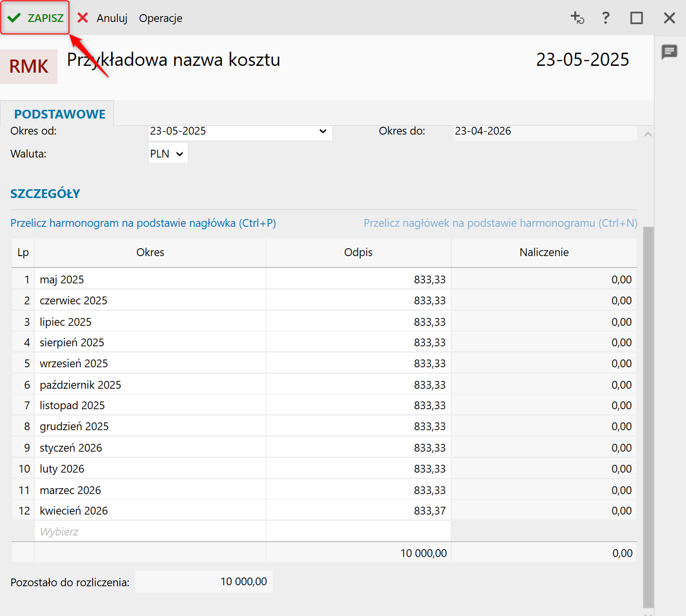Close the RMK window
The width and height of the screenshot is (686, 616).
[x=669, y=18]
